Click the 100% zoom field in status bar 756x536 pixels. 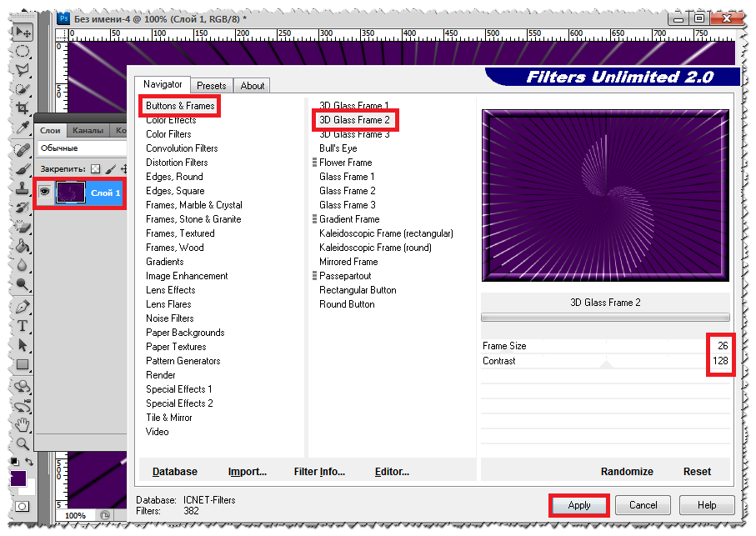click(x=75, y=515)
